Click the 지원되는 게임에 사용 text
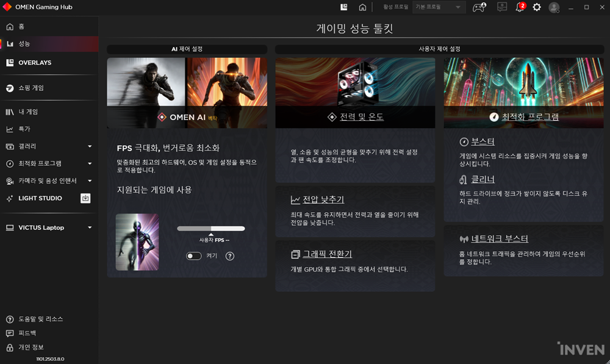This screenshot has width=610, height=364. point(154,190)
